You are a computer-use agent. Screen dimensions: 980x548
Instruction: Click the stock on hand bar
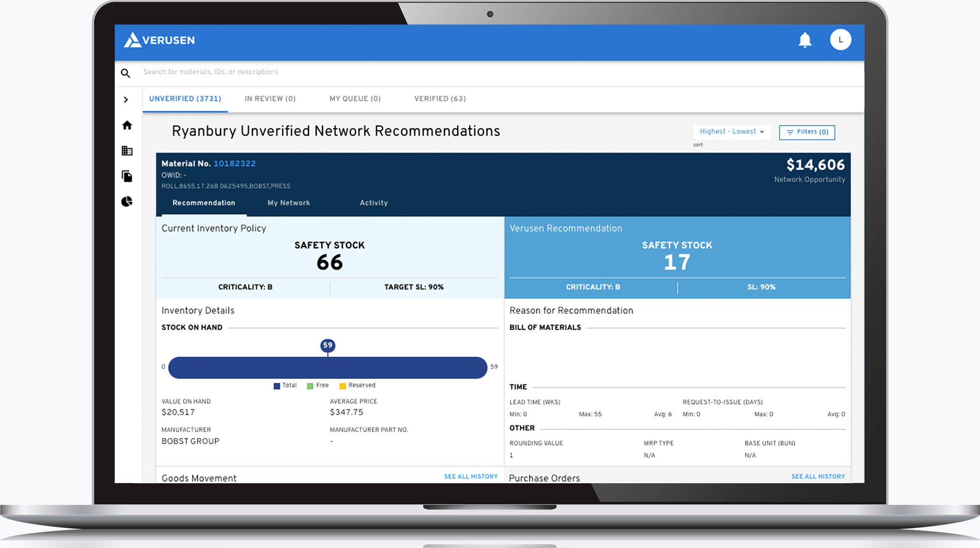coord(327,368)
